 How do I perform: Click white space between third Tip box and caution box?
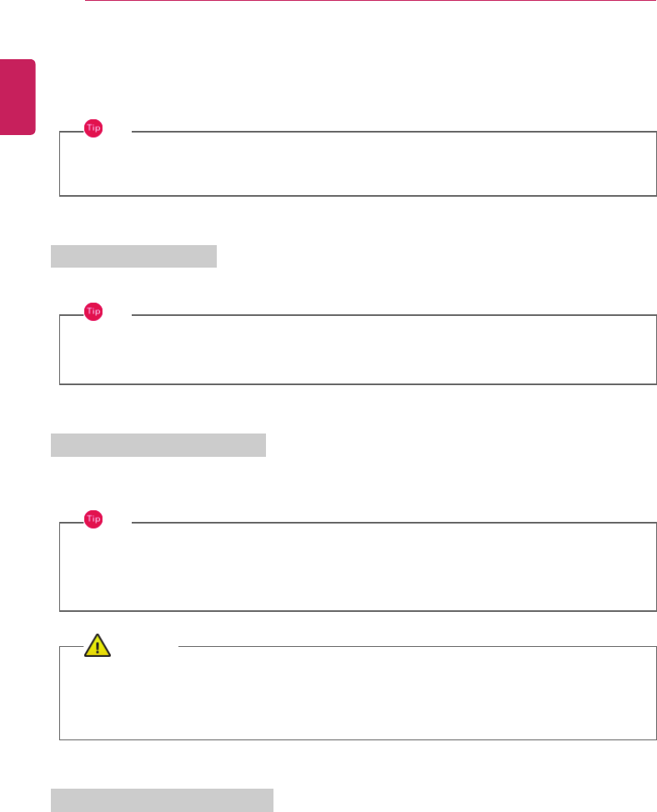coord(357,629)
